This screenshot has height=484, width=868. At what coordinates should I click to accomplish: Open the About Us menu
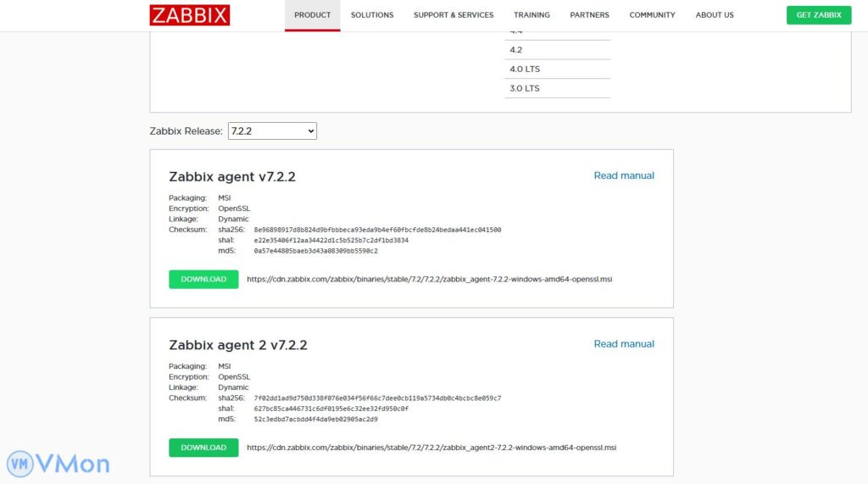click(715, 15)
